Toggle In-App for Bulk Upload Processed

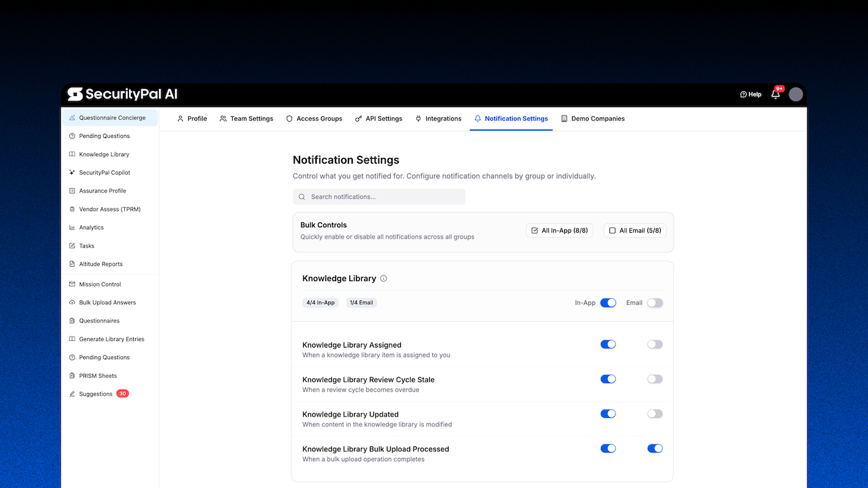pos(608,449)
